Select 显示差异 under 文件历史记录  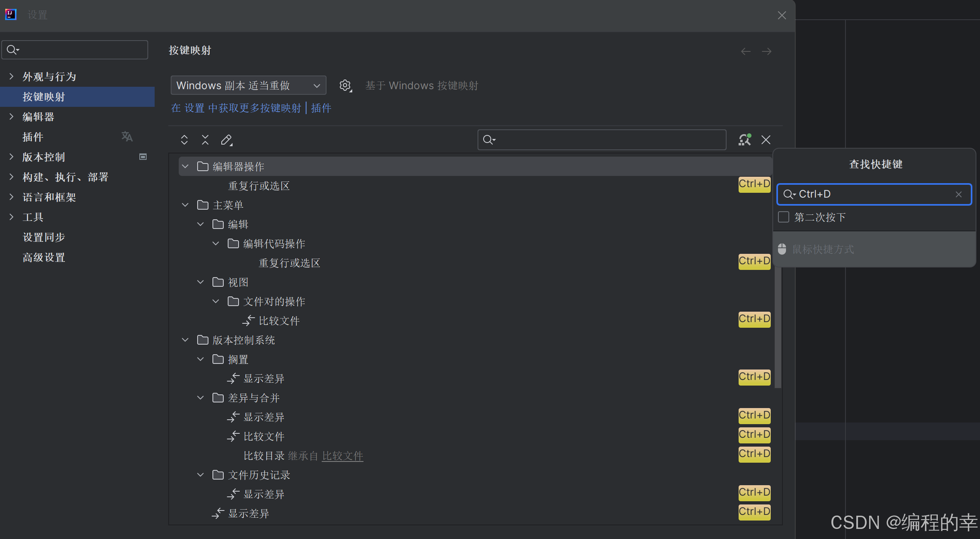264,494
